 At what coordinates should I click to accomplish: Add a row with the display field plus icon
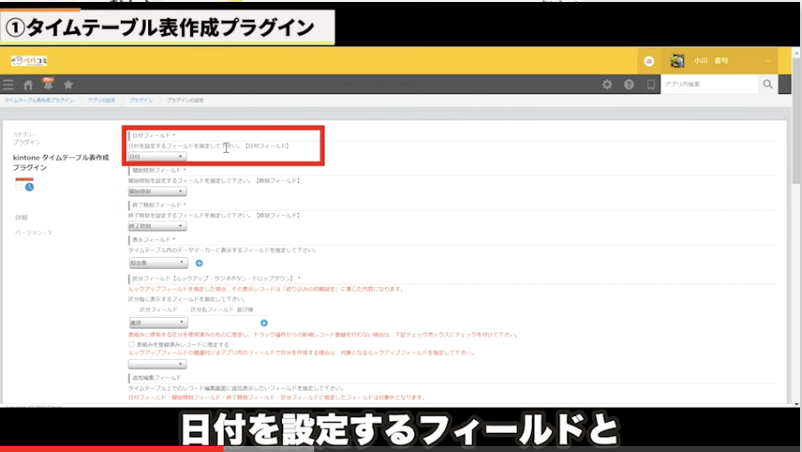(199, 263)
